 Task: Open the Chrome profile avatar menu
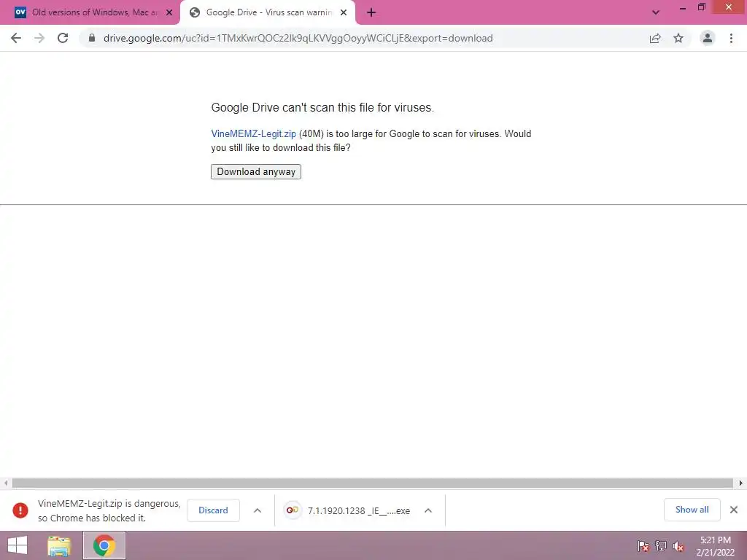(x=708, y=38)
